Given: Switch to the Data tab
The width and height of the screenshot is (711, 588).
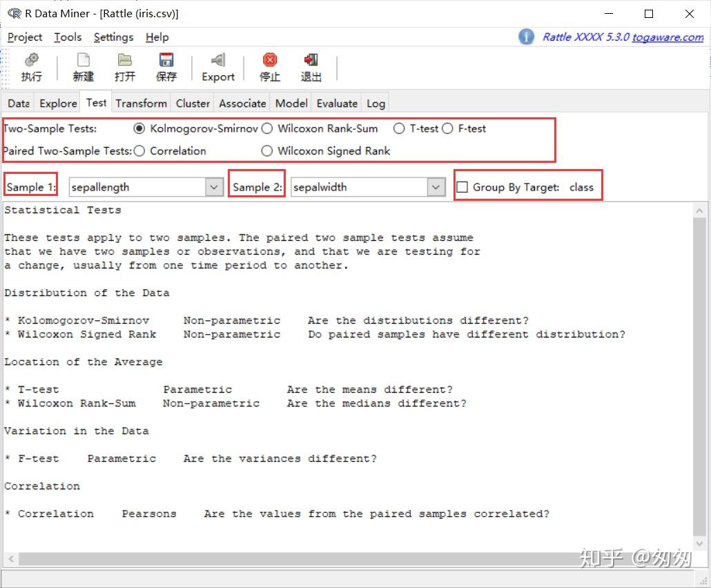Looking at the screenshot, I should (x=19, y=104).
